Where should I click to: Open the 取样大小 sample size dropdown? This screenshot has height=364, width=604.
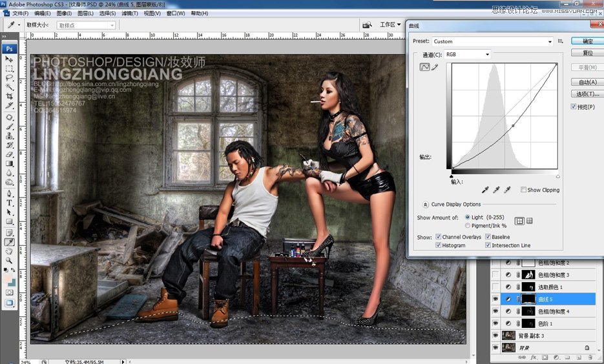coord(86,25)
